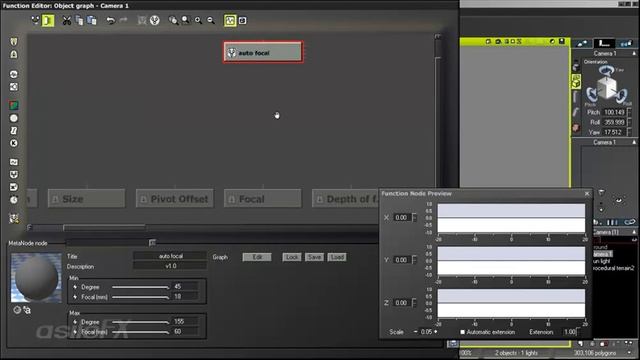The height and width of the screenshot is (360, 640).
Task: Collapse the second Camera 1 panel arrow
Action: pyautogui.click(x=634, y=142)
